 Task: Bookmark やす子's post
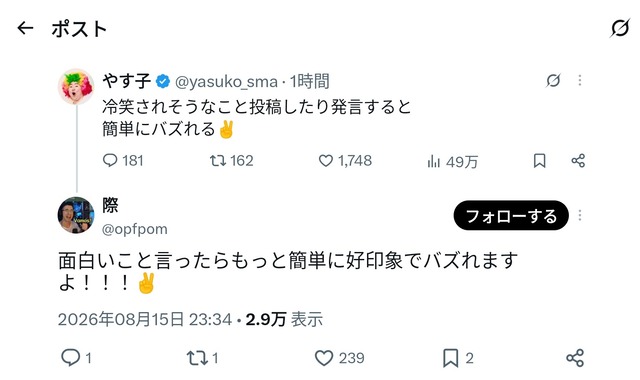539,160
